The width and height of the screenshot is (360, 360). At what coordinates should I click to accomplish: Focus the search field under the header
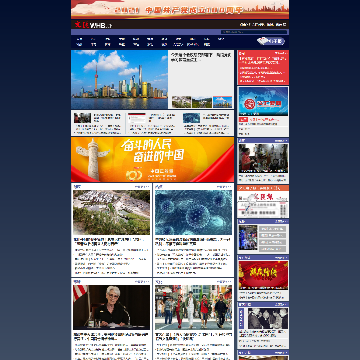click(x=254, y=32)
